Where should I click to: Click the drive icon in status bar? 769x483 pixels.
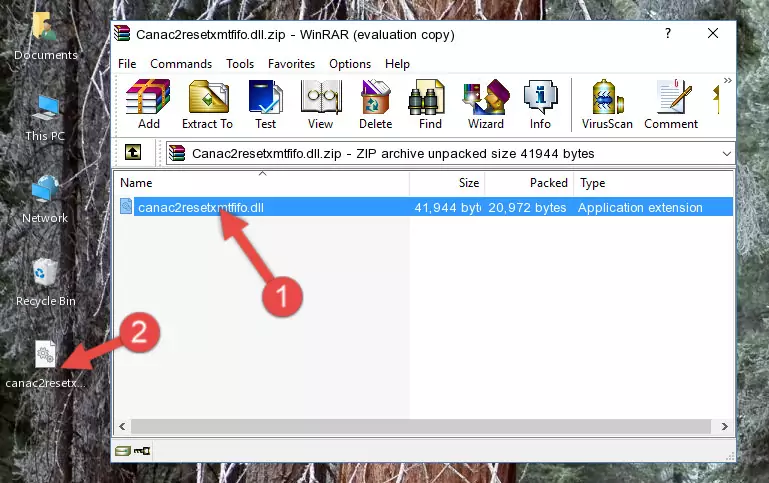(x=123, y=451)
